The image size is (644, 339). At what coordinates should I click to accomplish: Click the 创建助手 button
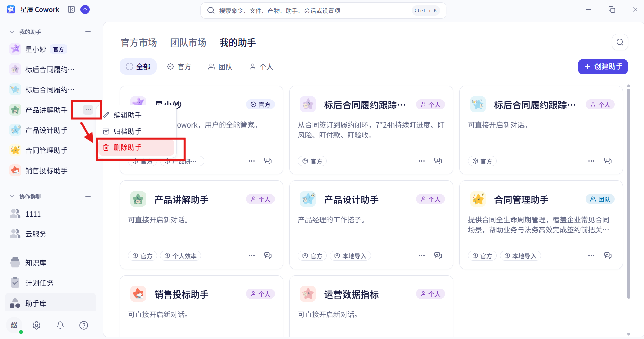(603, 67)
